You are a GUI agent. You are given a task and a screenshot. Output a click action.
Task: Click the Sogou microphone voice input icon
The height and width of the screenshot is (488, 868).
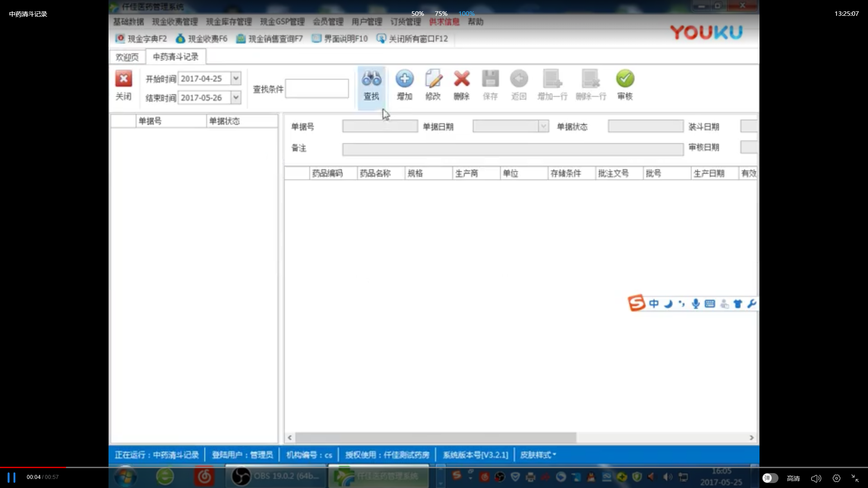(696, 304)
